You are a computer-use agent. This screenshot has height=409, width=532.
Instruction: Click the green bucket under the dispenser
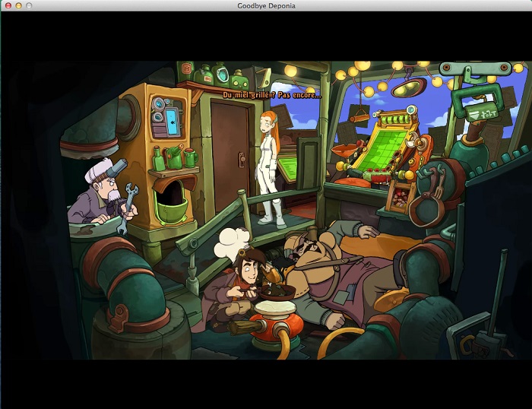point(173,211)
